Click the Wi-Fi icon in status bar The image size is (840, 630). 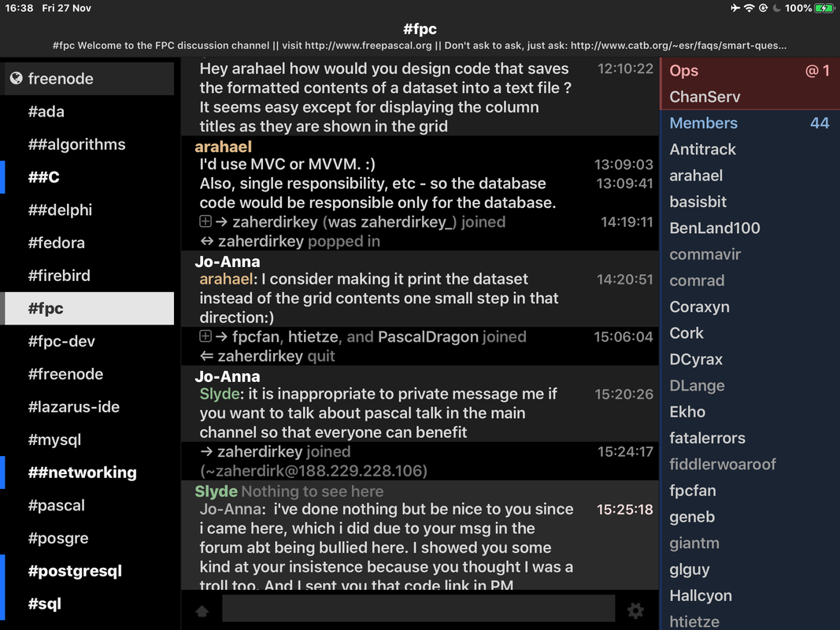(749, 8)
